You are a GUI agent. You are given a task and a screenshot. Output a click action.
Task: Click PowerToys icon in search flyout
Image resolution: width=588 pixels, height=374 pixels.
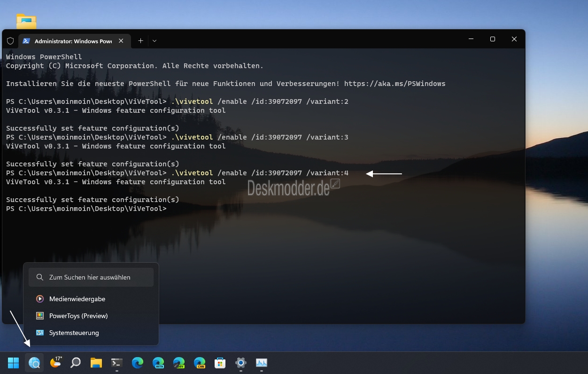click(40, 316)
